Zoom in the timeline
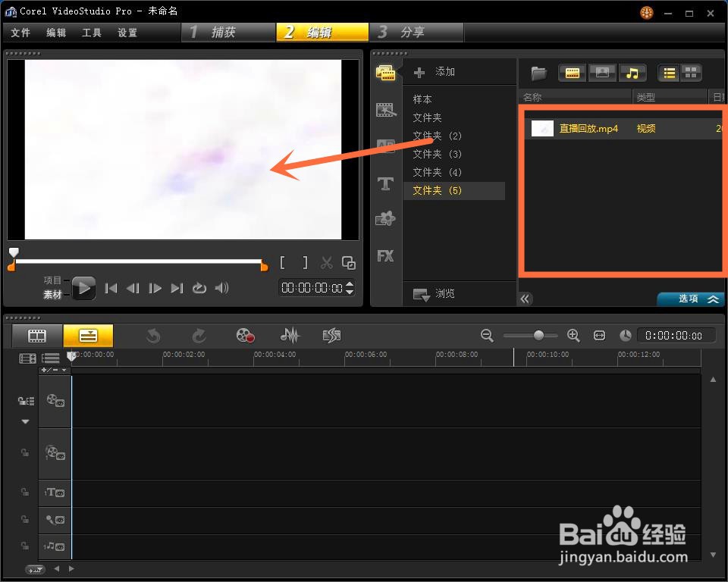 573,335
